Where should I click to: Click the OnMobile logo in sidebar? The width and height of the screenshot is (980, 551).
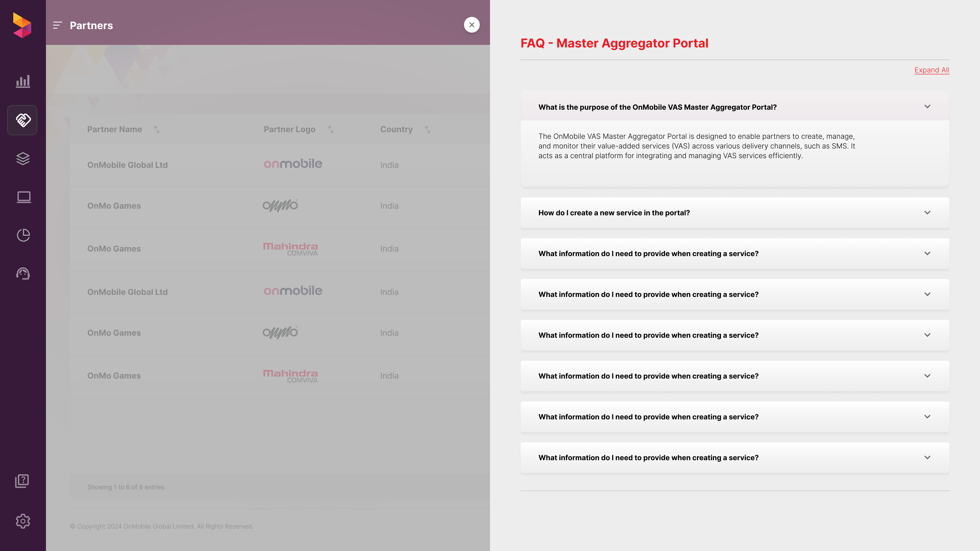(x=22, y=25)
